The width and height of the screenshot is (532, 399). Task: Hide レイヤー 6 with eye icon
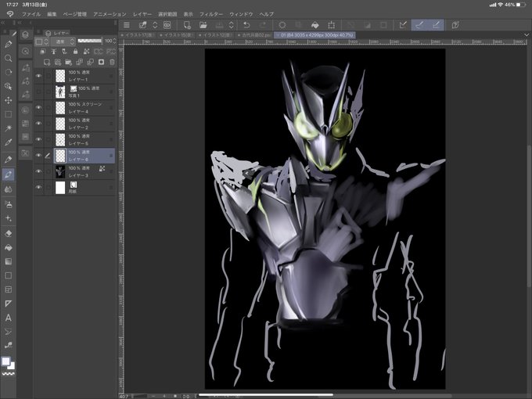[38, 156]
